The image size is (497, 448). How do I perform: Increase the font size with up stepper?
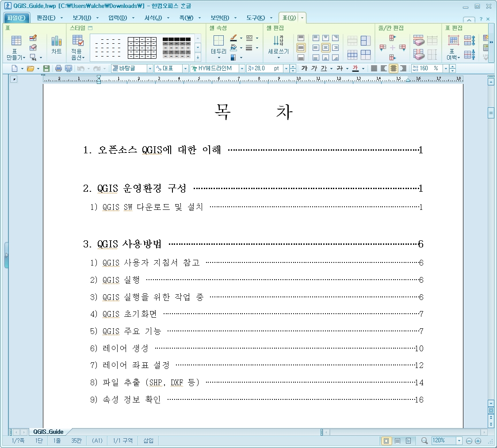[x=293, y=66]
